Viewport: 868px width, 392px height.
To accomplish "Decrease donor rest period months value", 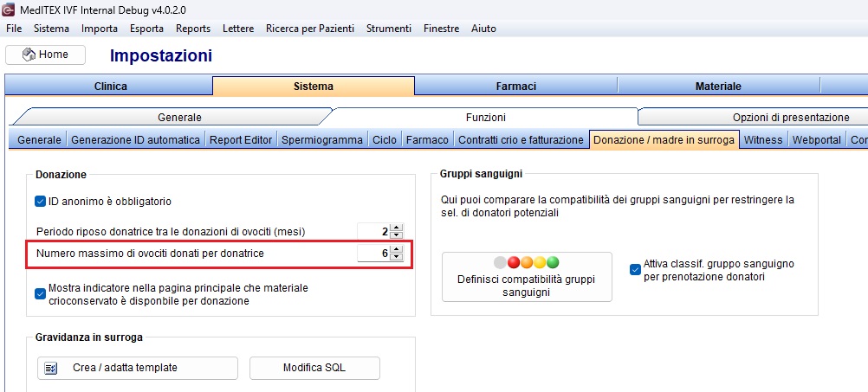I will (397, 235).
